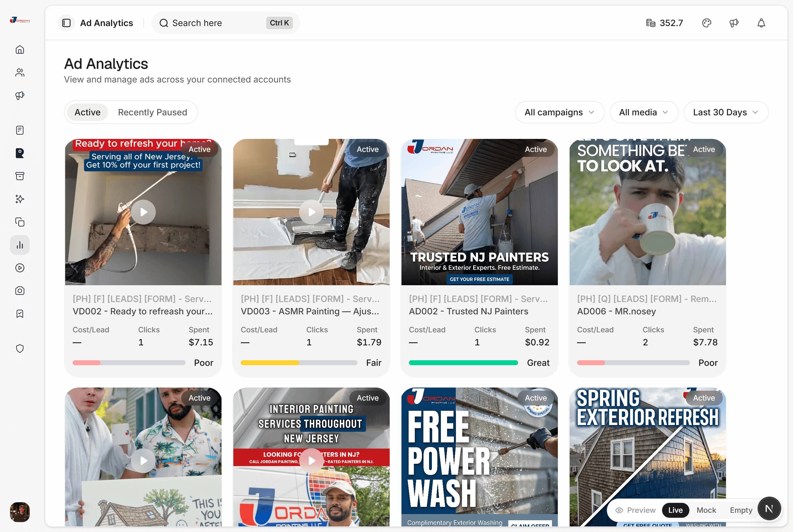793x532 pixels.
Task: Open the megaphone campaigns icon in sidebar
Action: coord(20,96)
